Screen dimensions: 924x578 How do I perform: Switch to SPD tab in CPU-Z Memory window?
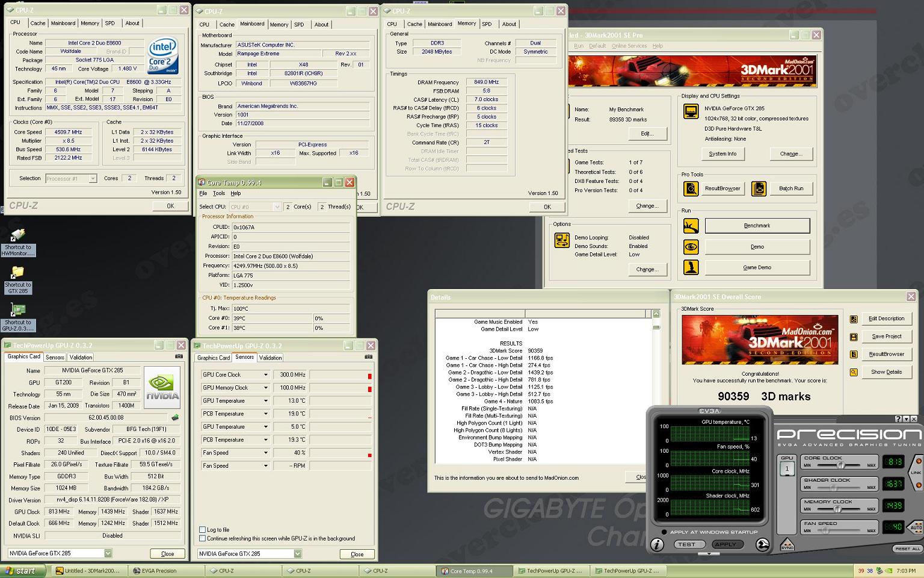[x=487, y=24]
